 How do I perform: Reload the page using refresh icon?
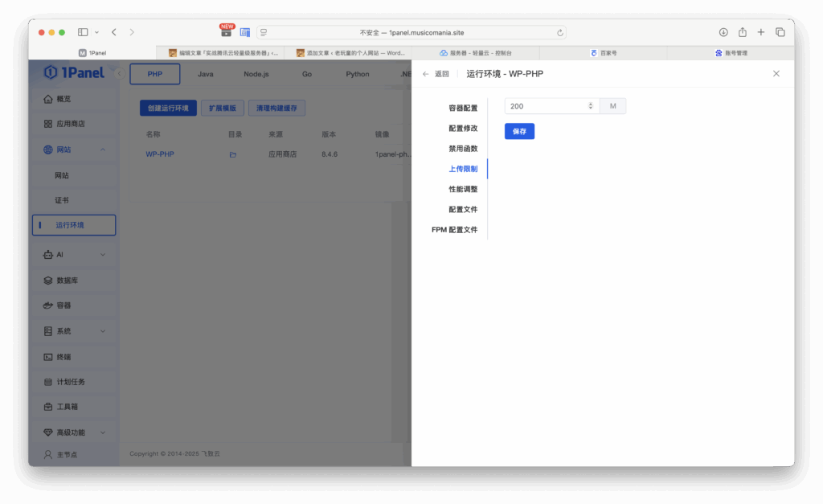click(x=559, y=33)
